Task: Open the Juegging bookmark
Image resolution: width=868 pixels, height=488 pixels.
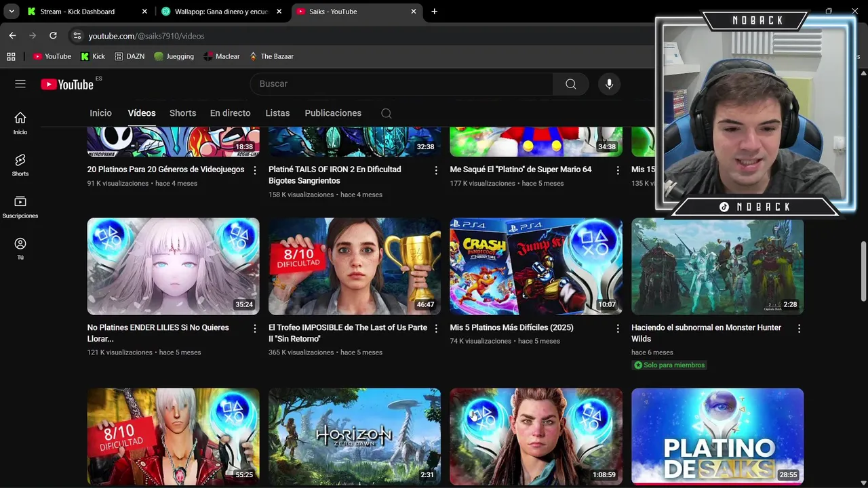Action: pyautogui.click(x=174, y=56)
